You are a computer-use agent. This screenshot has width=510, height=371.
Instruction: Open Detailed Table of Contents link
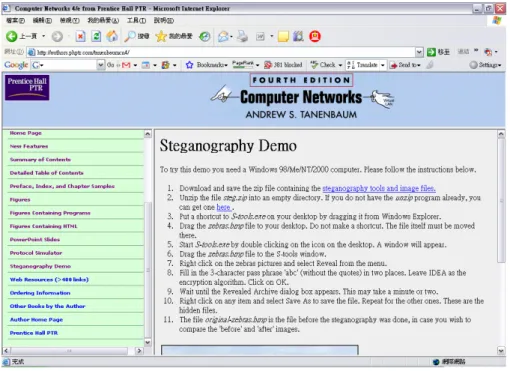47,173
